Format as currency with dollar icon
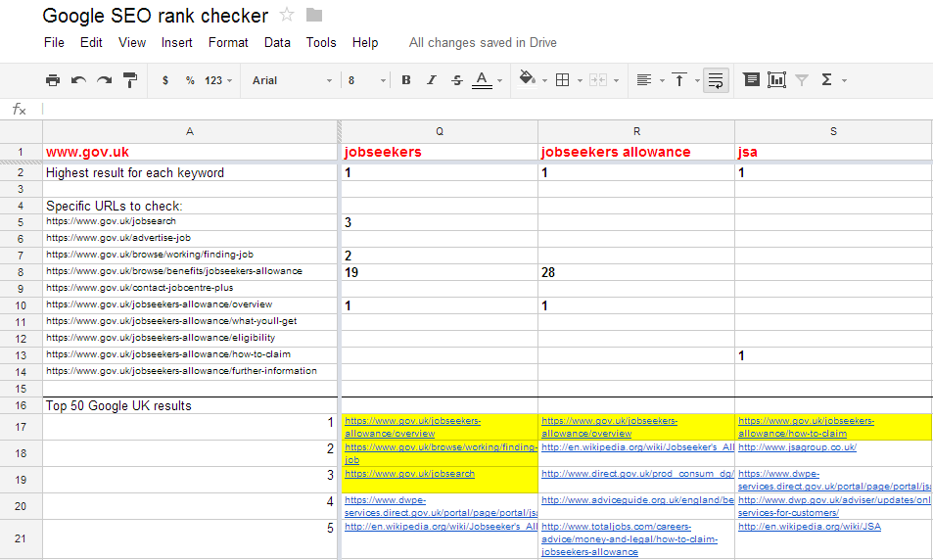Image resolution: width=933 pixels, height=560 pixels. (165, 80)
